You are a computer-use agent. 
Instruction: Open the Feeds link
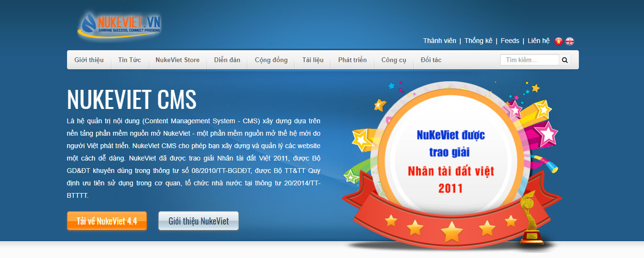[510, 41]
